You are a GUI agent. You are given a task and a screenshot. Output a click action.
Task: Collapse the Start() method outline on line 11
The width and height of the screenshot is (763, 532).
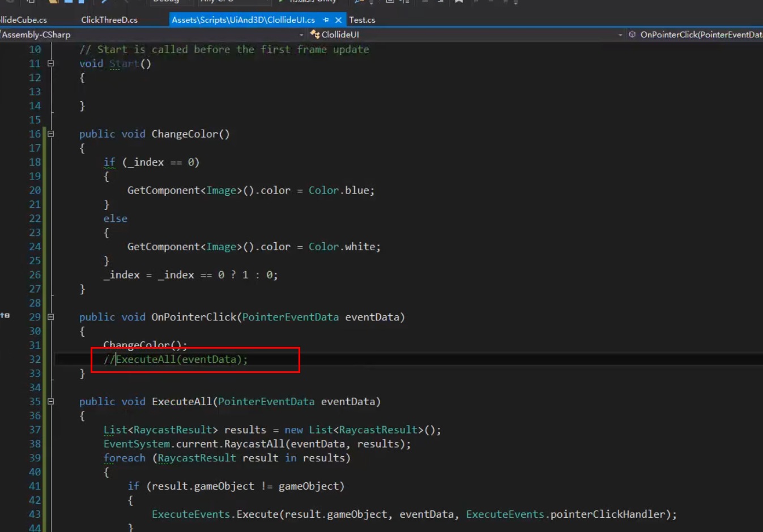[x=50, y=63]
